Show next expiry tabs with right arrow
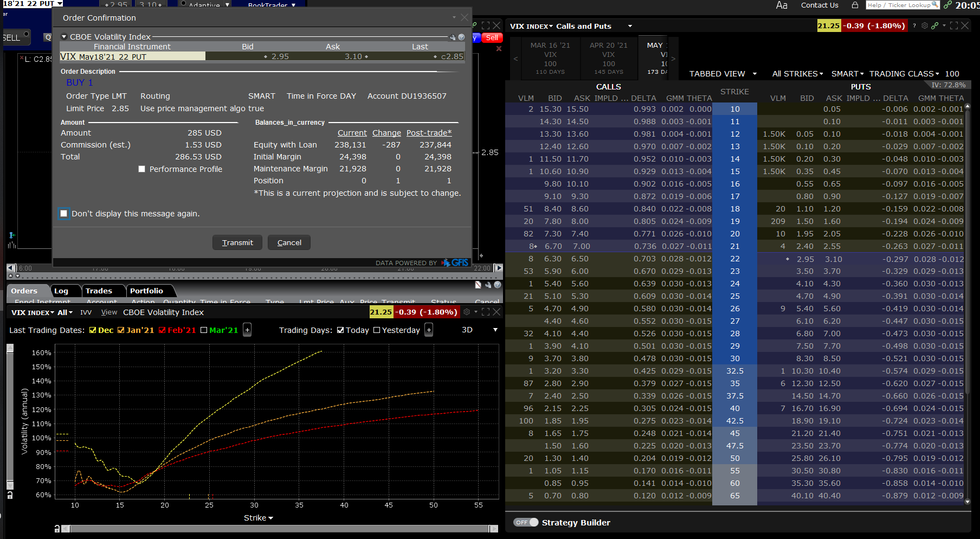The height and width of the screenshot is (539, 980). [x=673, y=59]
